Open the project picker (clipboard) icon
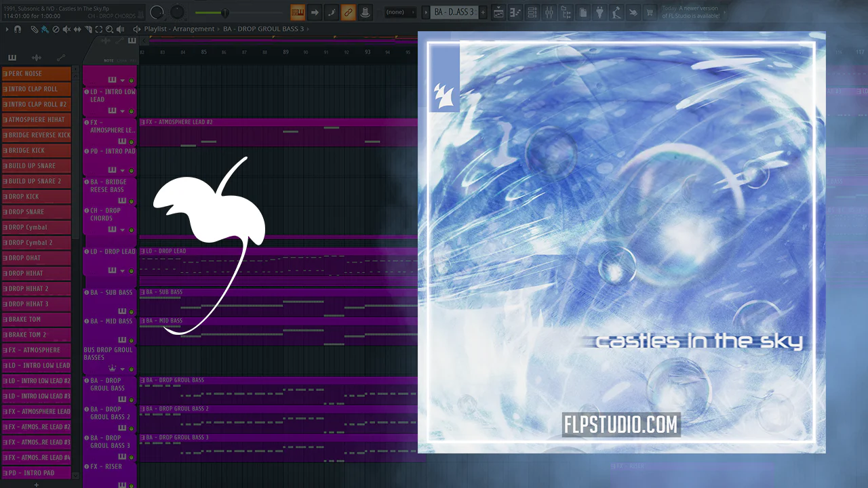Viewport: 868px width, 488px height. click(583, 12)
